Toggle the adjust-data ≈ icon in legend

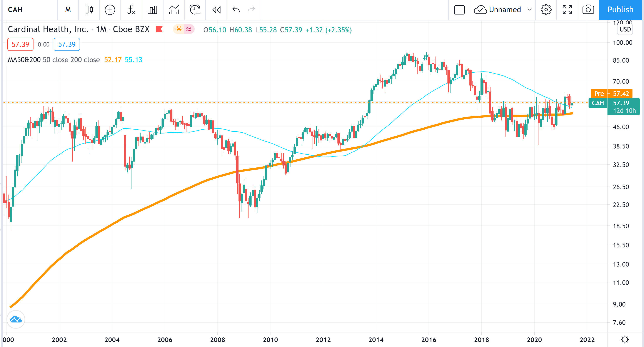[189, 30]
